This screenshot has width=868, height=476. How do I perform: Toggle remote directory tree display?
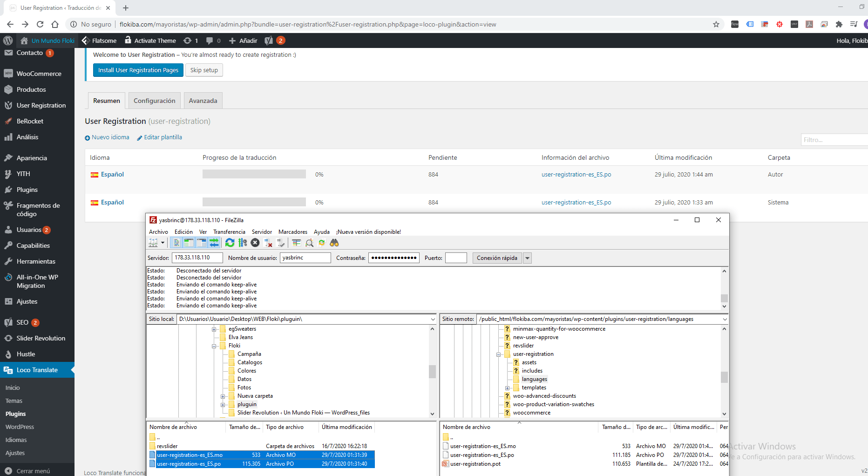(201, 243)
